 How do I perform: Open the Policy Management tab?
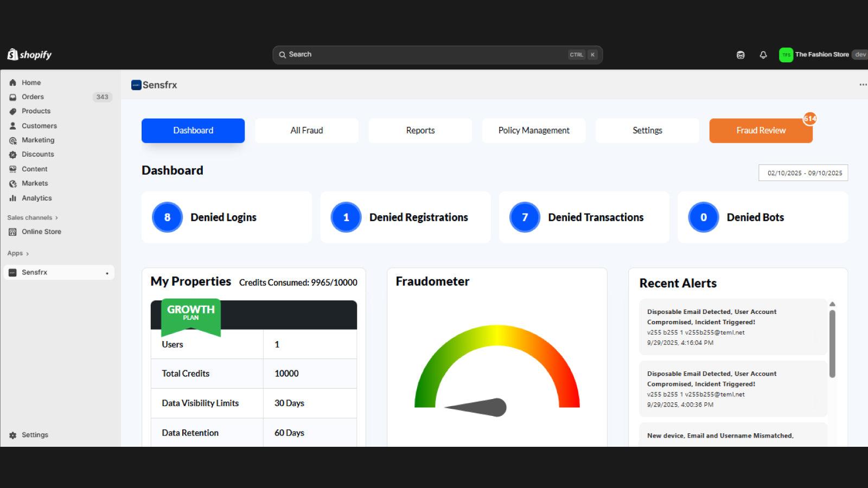(x=533, y=130)
